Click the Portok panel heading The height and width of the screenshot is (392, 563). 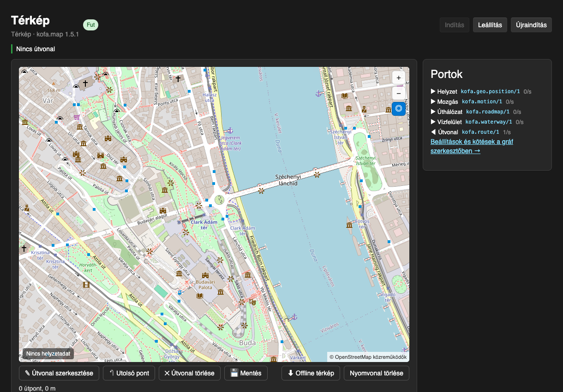click(x=447, y=74)
